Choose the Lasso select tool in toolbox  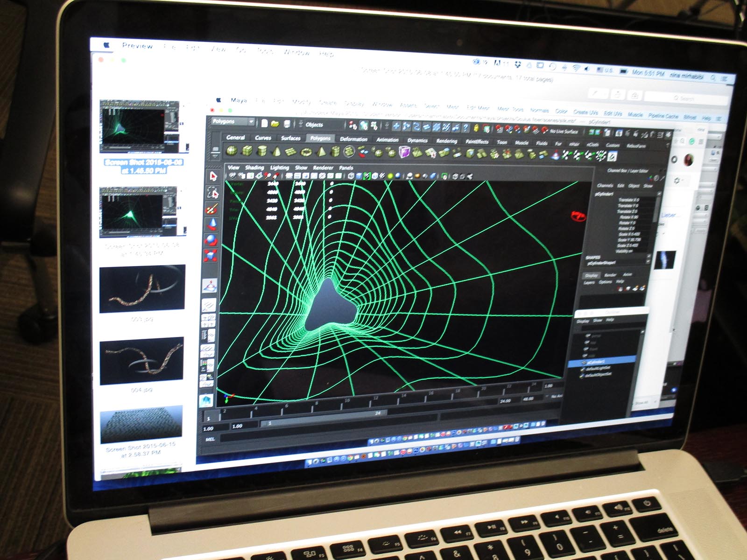(x=213, y=192)
